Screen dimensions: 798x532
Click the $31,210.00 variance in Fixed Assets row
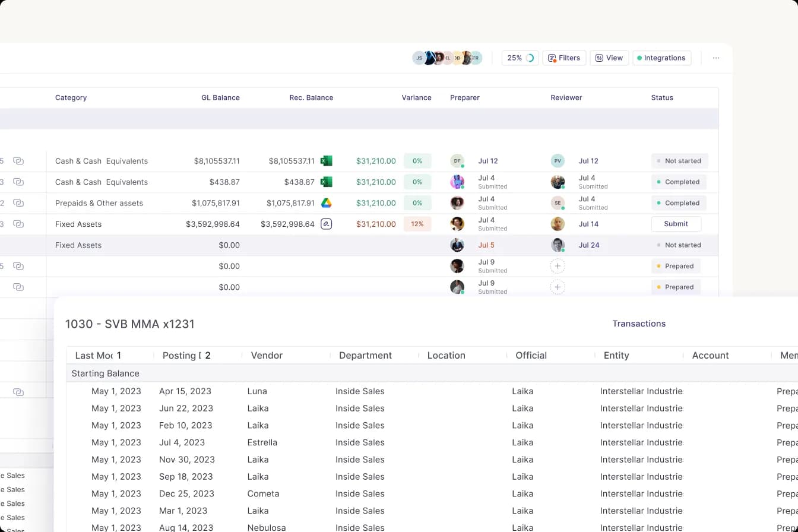pos(376,224)
